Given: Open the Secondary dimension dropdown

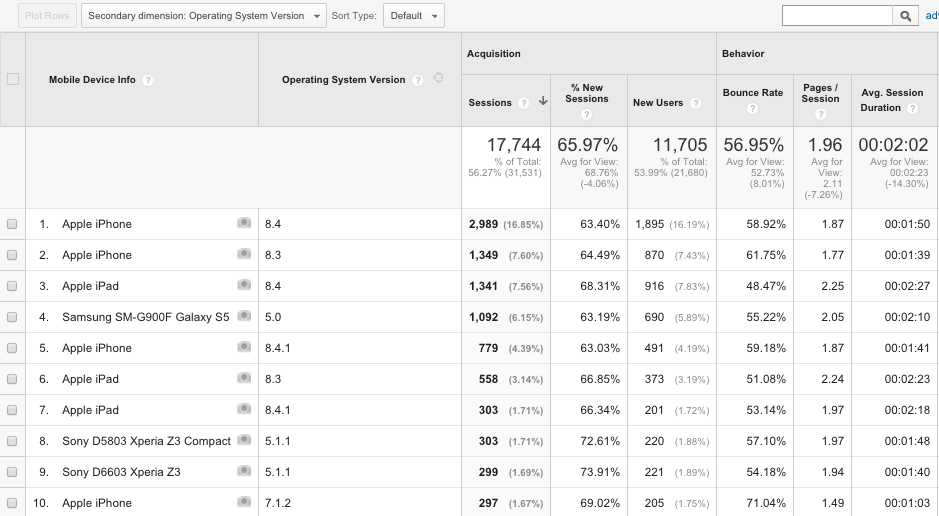Looking at the screenshot, I should pyautogui.click(x=204, y=16).
